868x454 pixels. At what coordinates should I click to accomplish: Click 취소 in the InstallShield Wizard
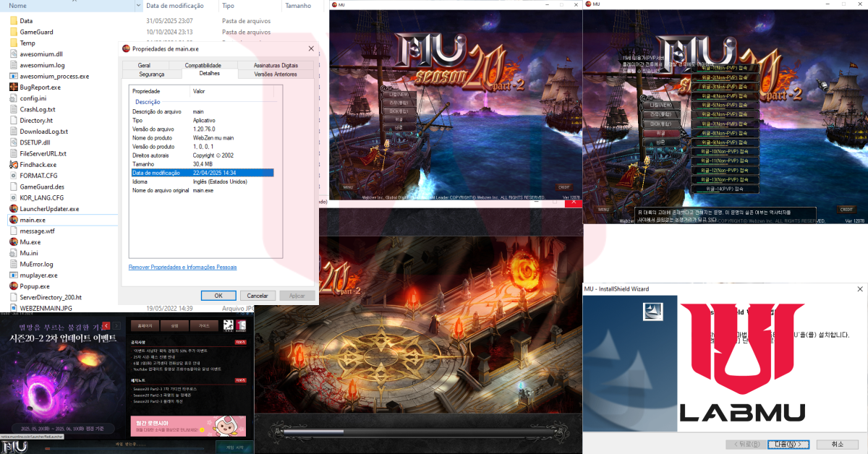pyautogui.click(x=837, y=444)
